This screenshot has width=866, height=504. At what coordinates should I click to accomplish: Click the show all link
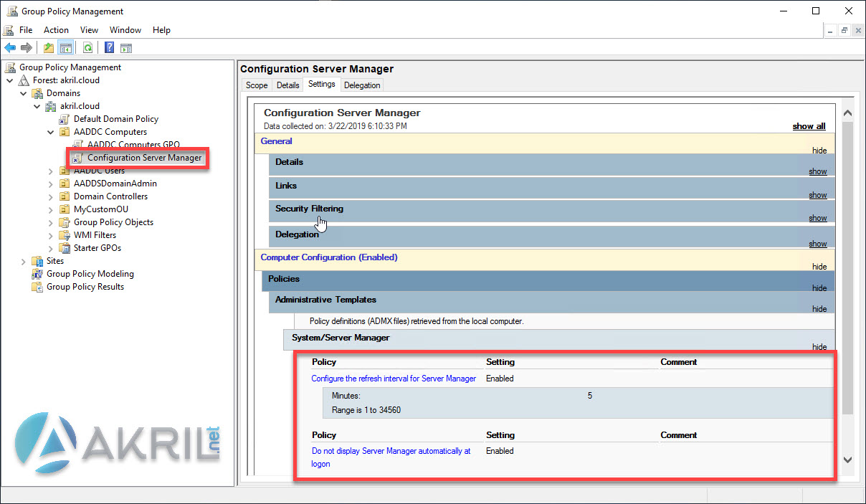(x=809, y=125)
